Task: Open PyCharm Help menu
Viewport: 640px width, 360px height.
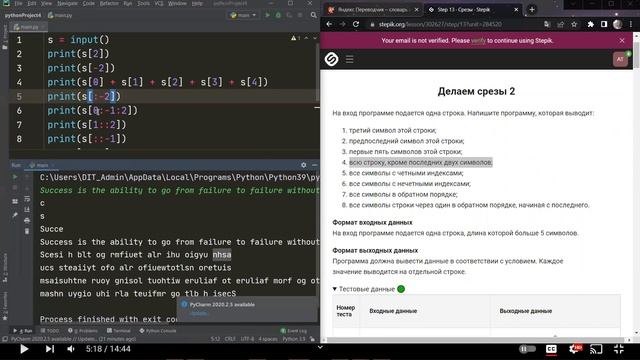Action: [197, 3]
